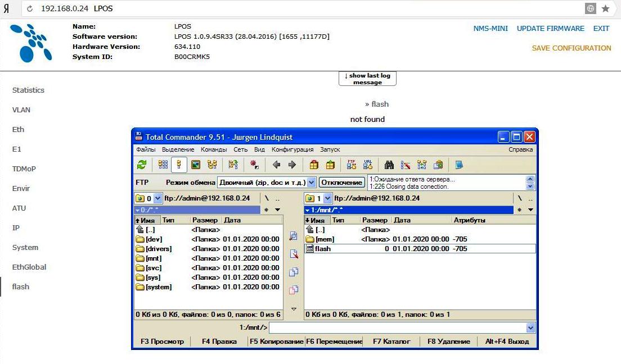Click the globe icon in the address bar
The width and height of the screenshot is (621, 364).
591,8
